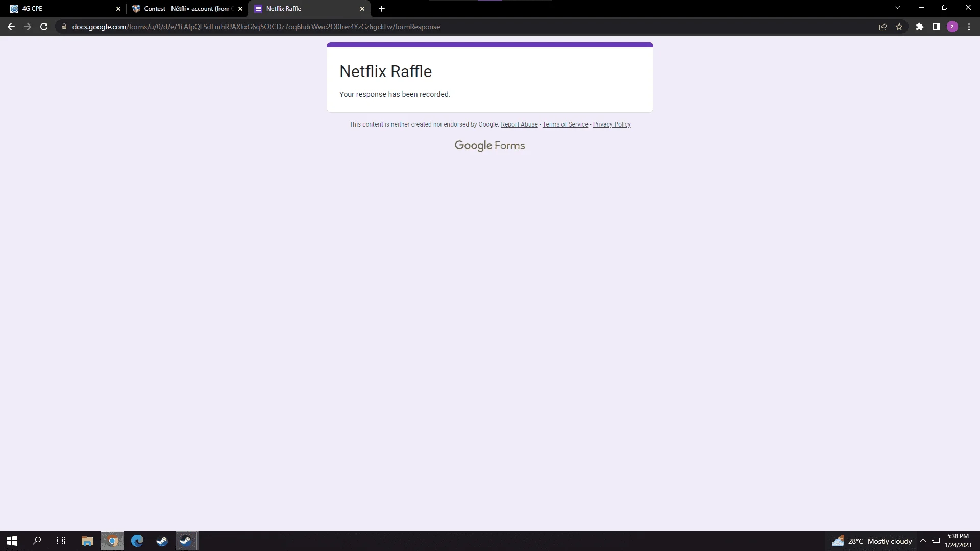Restore down the Chrome window

945,8
